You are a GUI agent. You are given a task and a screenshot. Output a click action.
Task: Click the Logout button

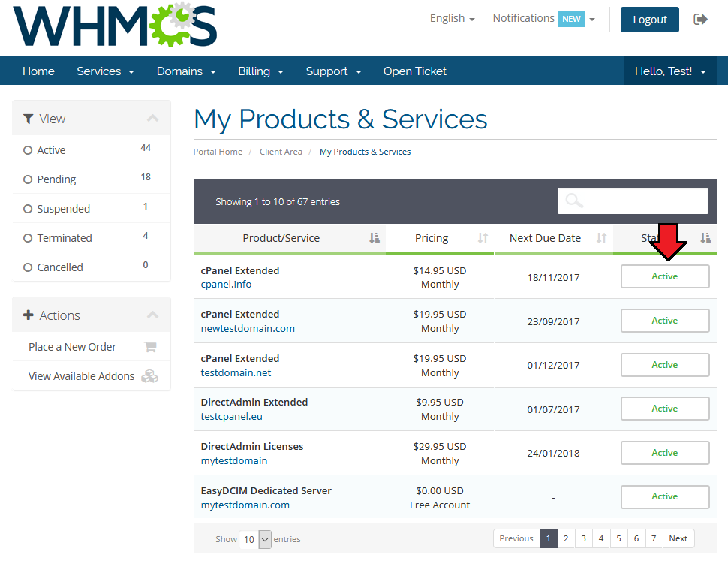pos(649,19)
